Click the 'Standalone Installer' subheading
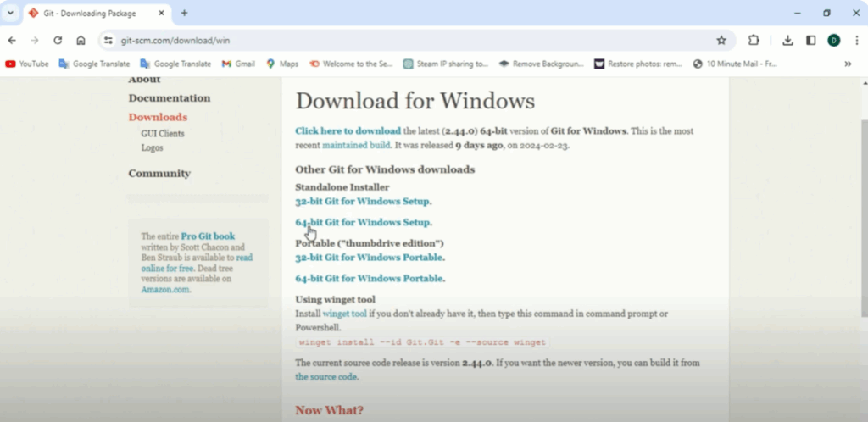Screen dimensions: 868x422 (342, 187)
